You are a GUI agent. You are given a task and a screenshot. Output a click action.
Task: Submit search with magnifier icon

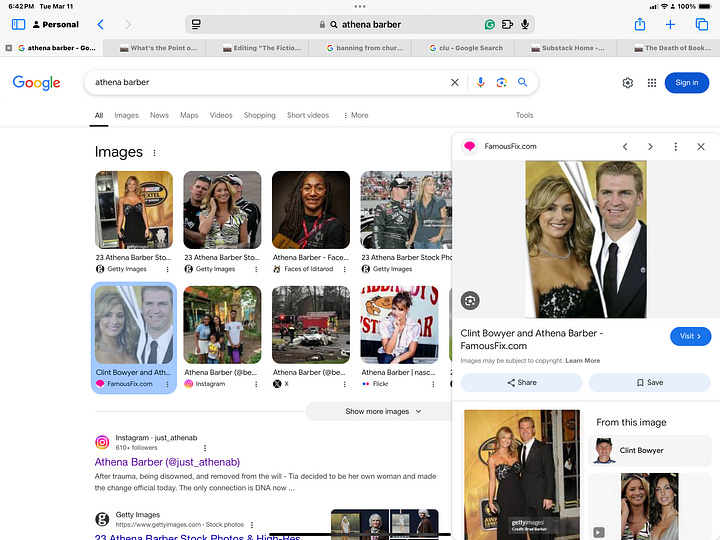pyautogui.click(x=523, y=82)
